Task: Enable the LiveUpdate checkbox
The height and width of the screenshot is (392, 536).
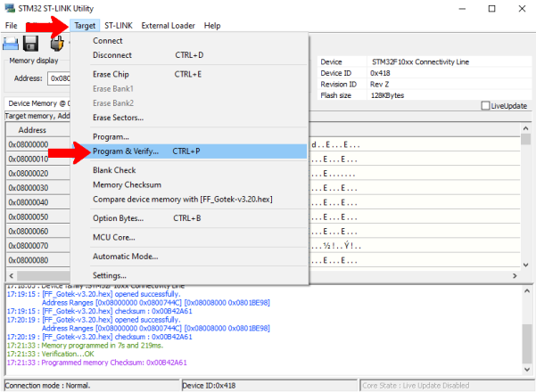Action: point(485,106)
